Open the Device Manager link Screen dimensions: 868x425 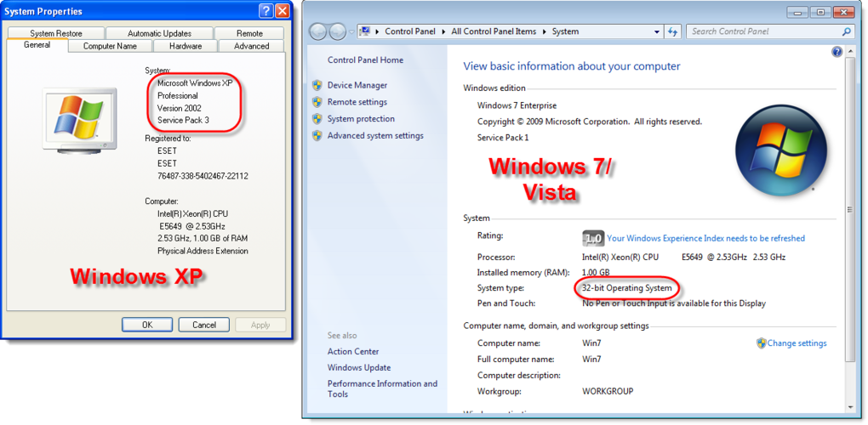pos(357,85)
